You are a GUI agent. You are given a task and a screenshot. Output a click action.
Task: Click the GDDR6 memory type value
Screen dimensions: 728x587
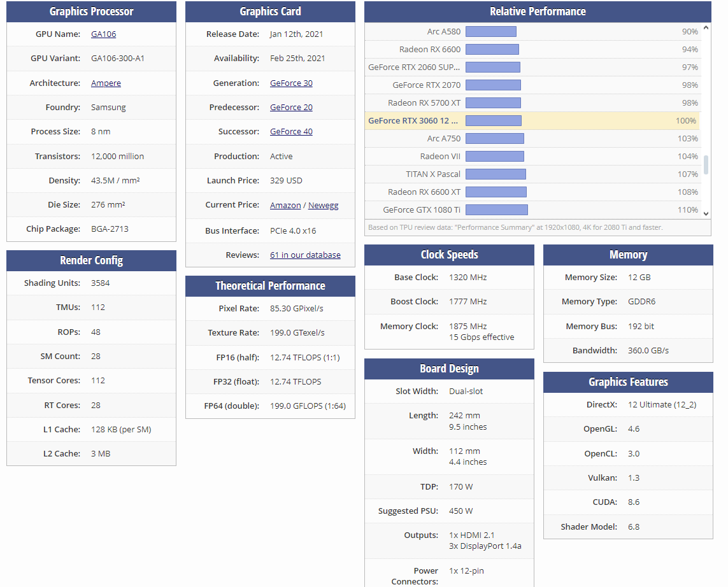click(x=641, y=302)
